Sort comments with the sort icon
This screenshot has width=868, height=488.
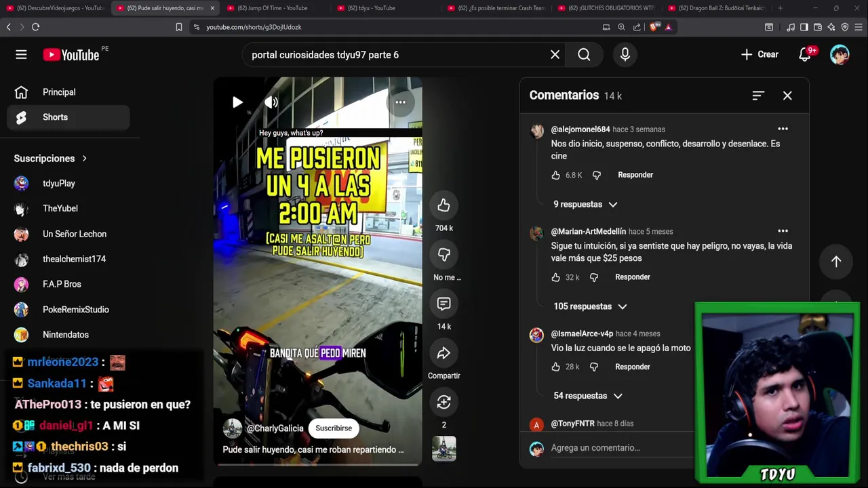[758, 96]
